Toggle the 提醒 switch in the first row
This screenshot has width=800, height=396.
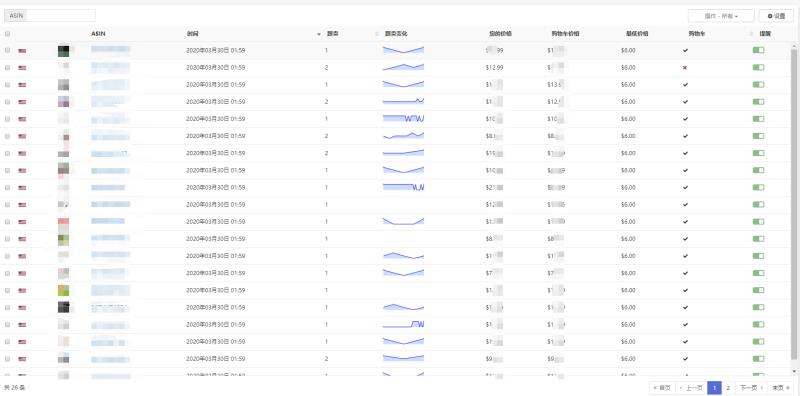[x=758, y=50]
